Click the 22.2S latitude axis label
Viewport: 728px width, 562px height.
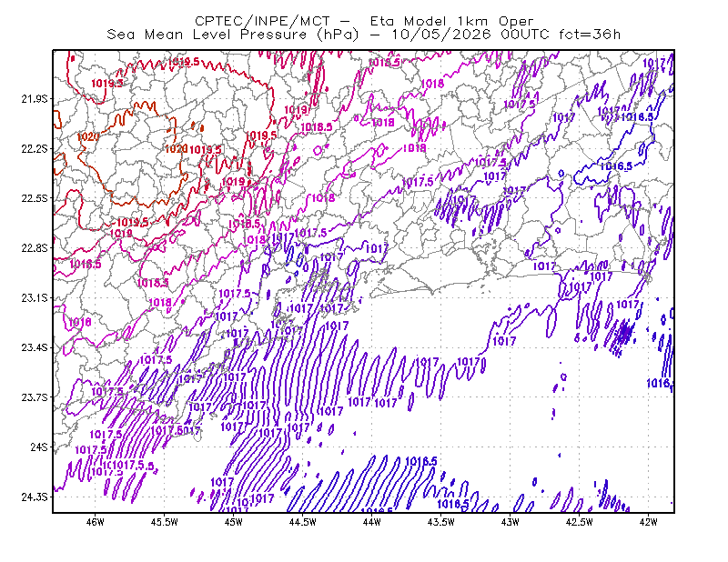(35, 148)
